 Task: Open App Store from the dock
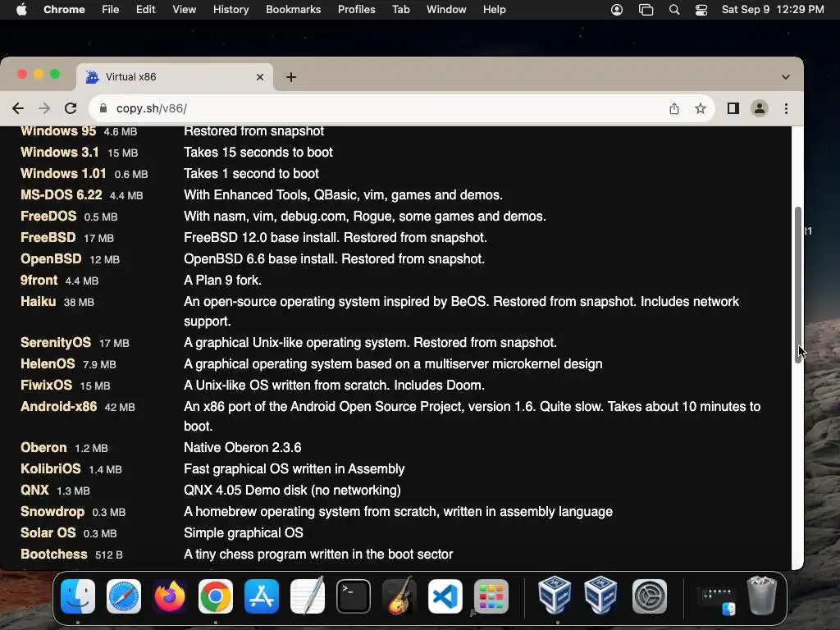(x=262, y=596)
